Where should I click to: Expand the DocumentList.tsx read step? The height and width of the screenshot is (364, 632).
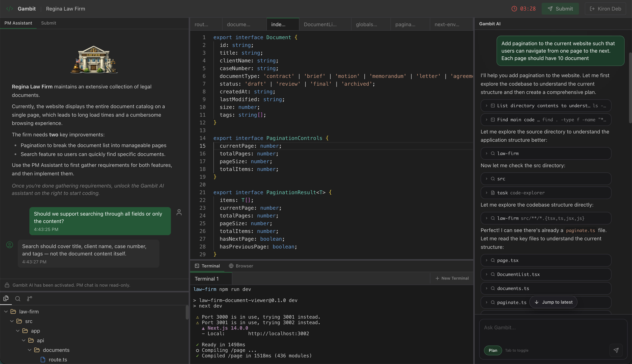click(486, 274)
